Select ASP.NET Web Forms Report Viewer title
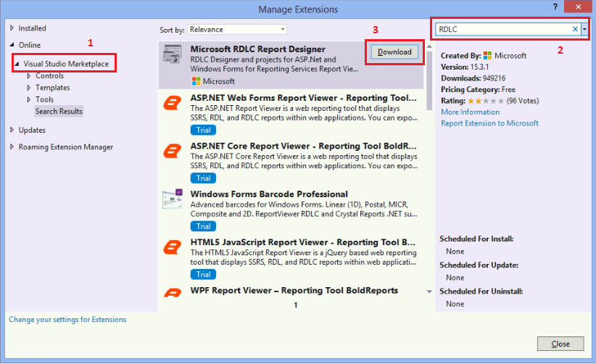 303,98
